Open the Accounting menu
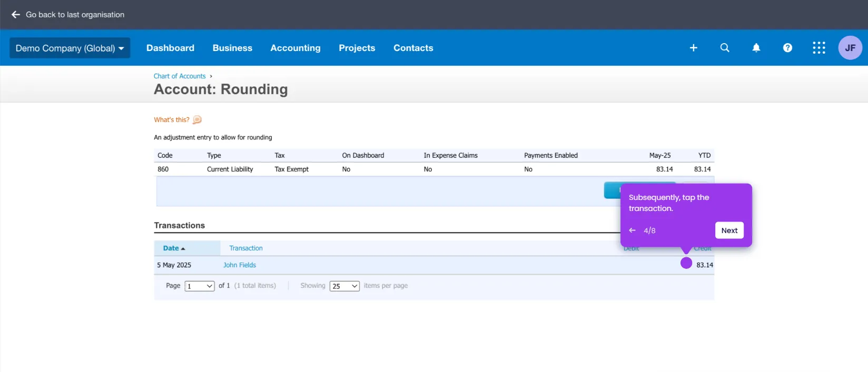The image size is (868, 372). 295,48
